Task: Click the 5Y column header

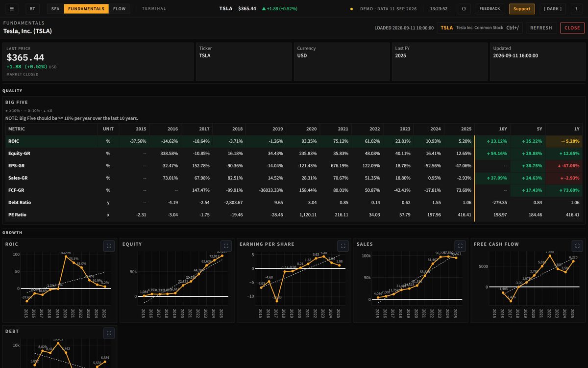Action: point(529,129)
